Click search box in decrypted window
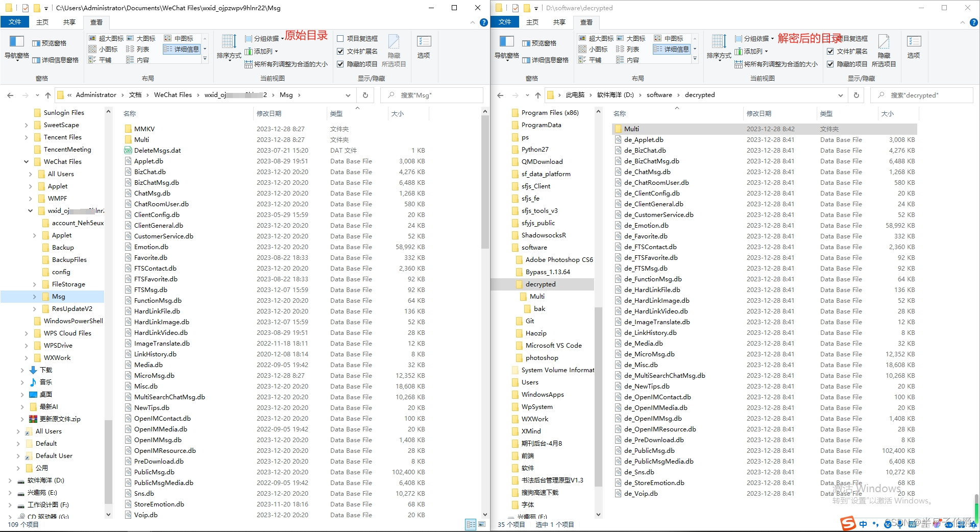 tap(922, 95)
